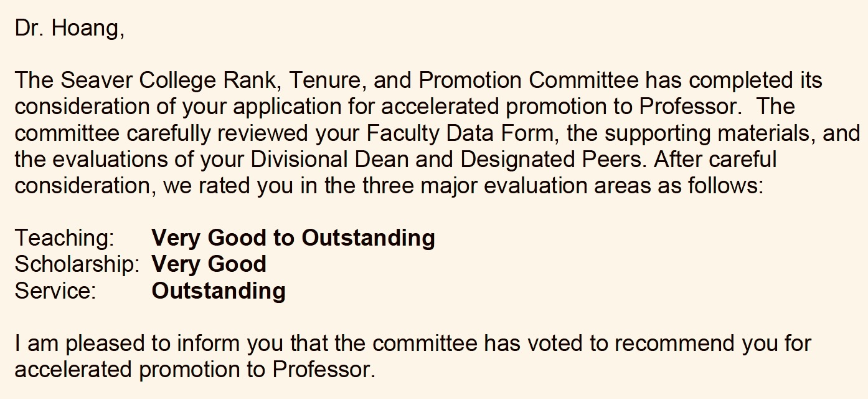Image resolution: width=868 pixels, height=399 pixels.
Task: Click the 'Scholarship:' label
Action: tap(77, 264)
